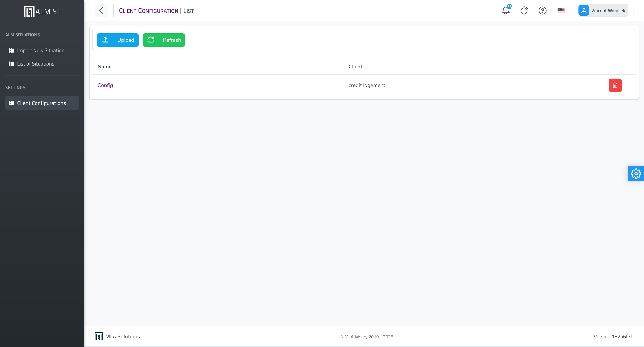Click the Client column header
The height and width of the screenshot is (347, 644).
(355, 66)
